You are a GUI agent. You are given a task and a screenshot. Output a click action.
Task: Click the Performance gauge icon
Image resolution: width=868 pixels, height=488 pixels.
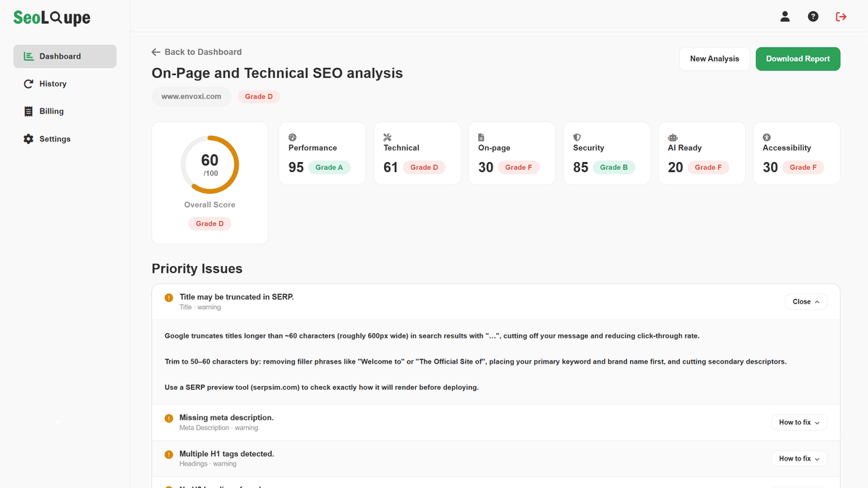pyautogui.click(x=292, y=137)
